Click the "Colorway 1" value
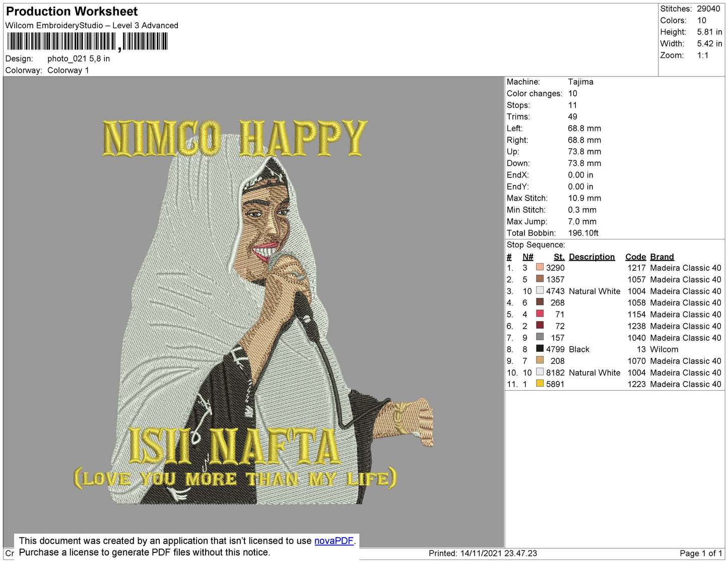 (68, 70)
